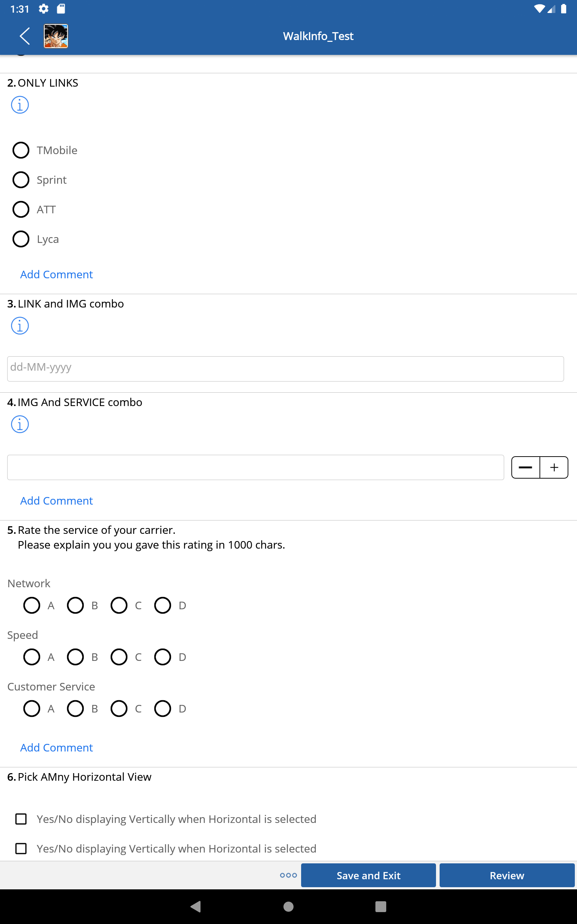Tap Android back navigation button
The height and width of the screenshot is (924, 577).
(x=196, y=906)
